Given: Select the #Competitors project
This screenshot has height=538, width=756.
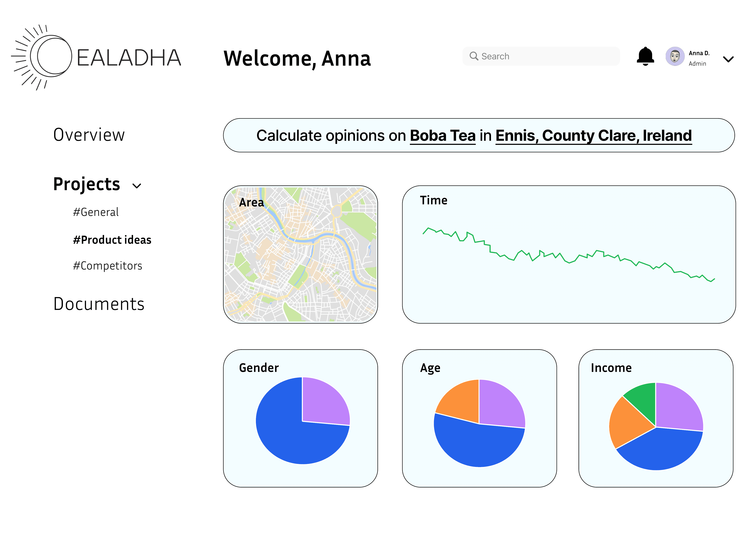Looking at the screenshot, I should click(x=108, y=266).
